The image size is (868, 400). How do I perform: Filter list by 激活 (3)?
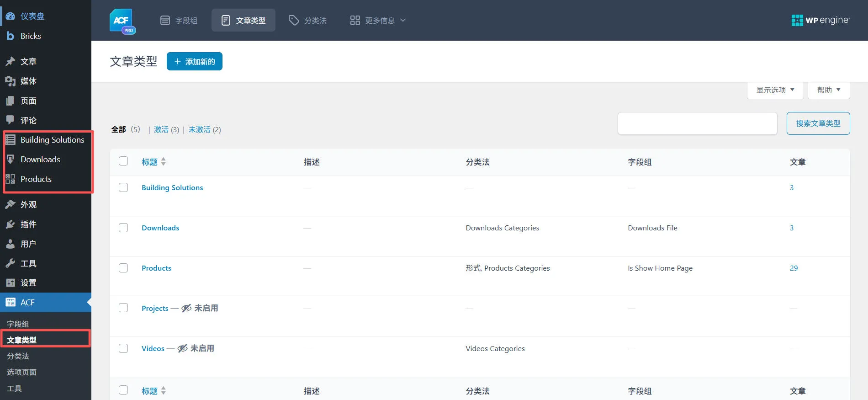point(166,129)
